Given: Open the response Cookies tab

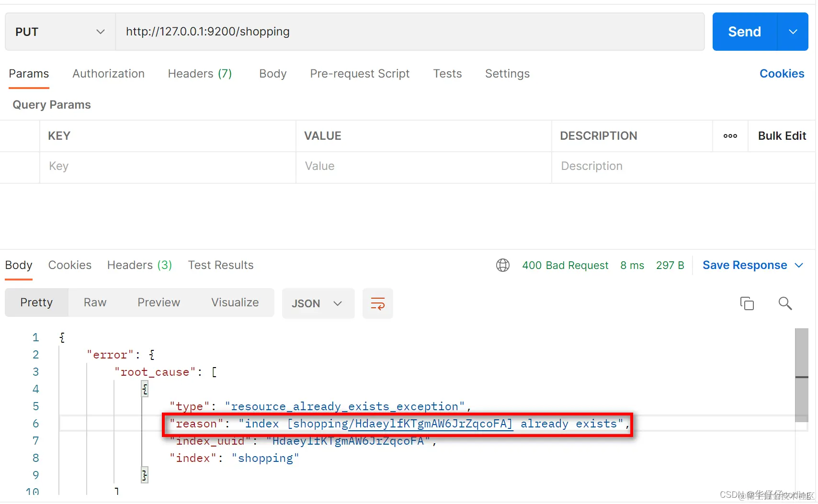Looking at the screenshot, I should pyautogui.click(x=70, y=265).
